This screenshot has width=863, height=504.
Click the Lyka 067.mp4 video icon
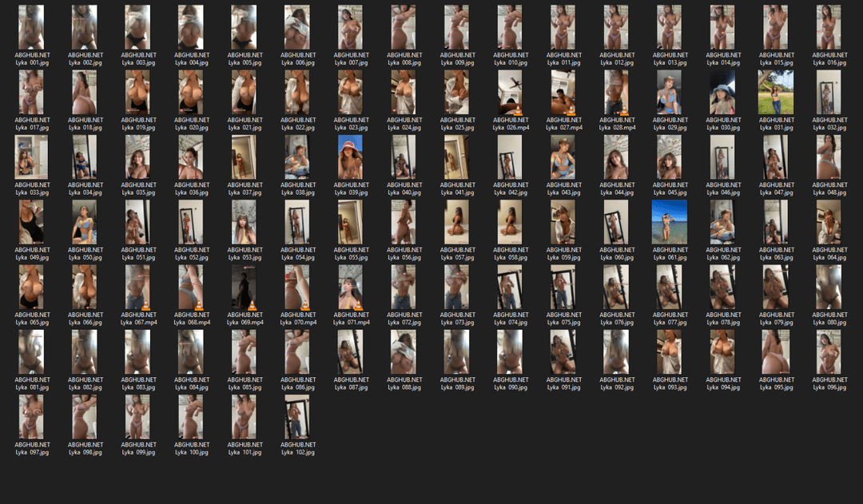pos(137,288)
